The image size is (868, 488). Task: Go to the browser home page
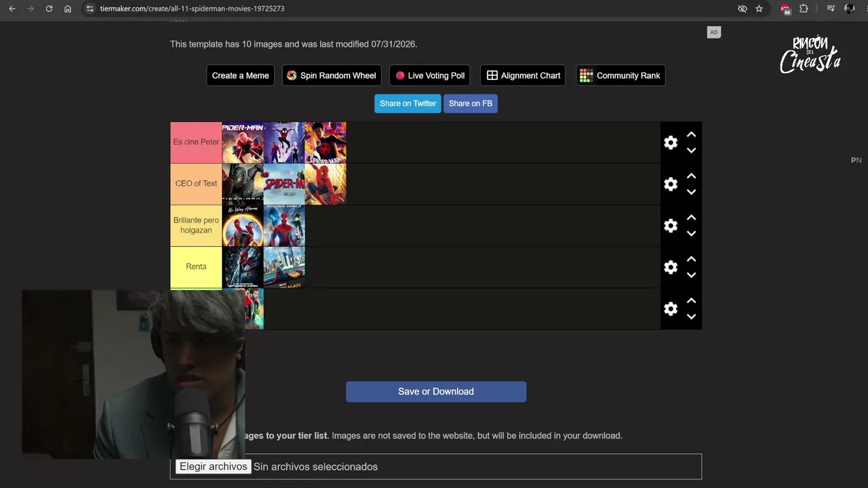[x=68, y=9]
